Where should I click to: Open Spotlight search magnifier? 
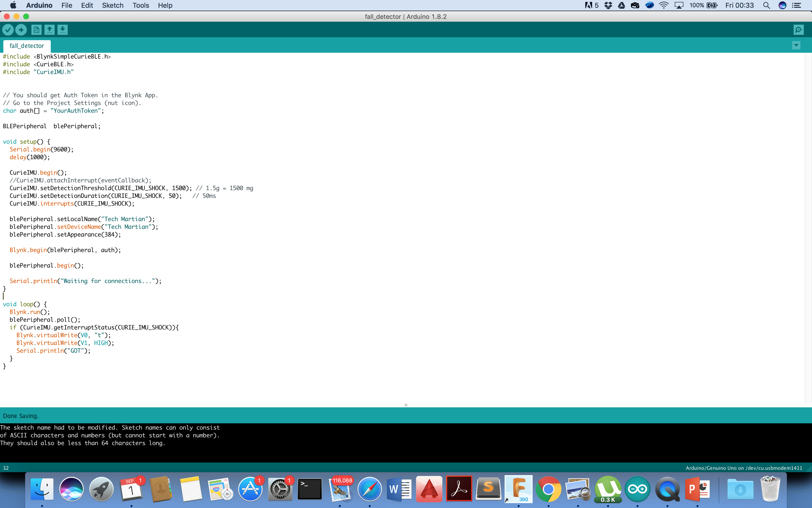766,5
